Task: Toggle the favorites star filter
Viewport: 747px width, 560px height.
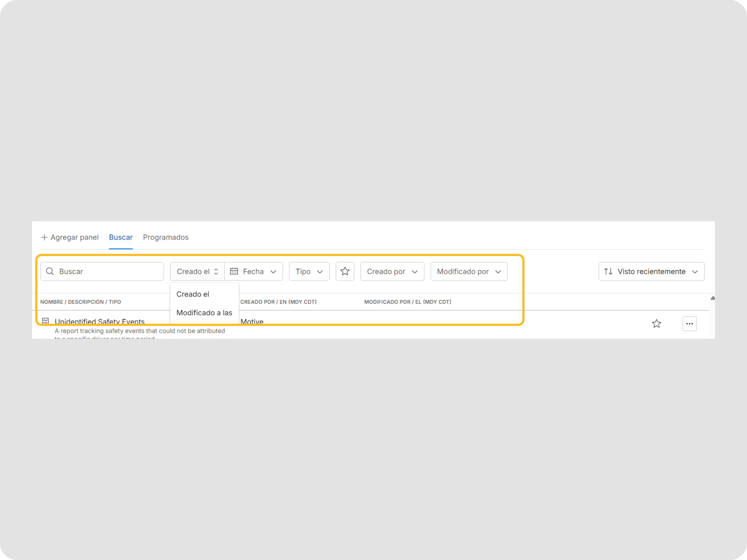Action: tap(345, 271)
